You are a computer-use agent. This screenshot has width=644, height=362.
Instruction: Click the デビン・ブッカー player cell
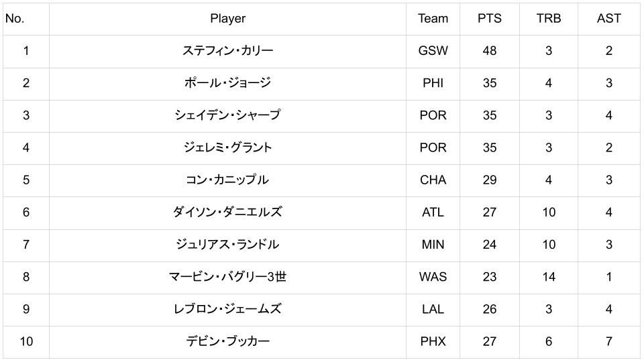click(227, 341)
